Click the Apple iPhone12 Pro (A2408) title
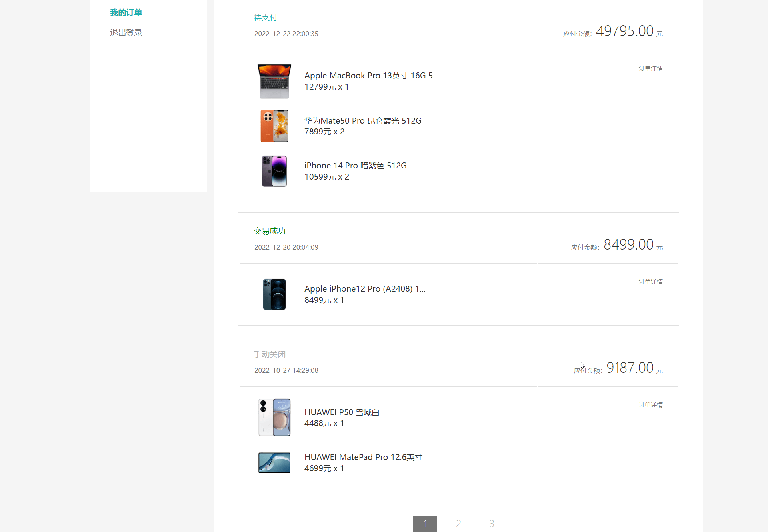The image size is (768, 532). (x=364, y=289)
